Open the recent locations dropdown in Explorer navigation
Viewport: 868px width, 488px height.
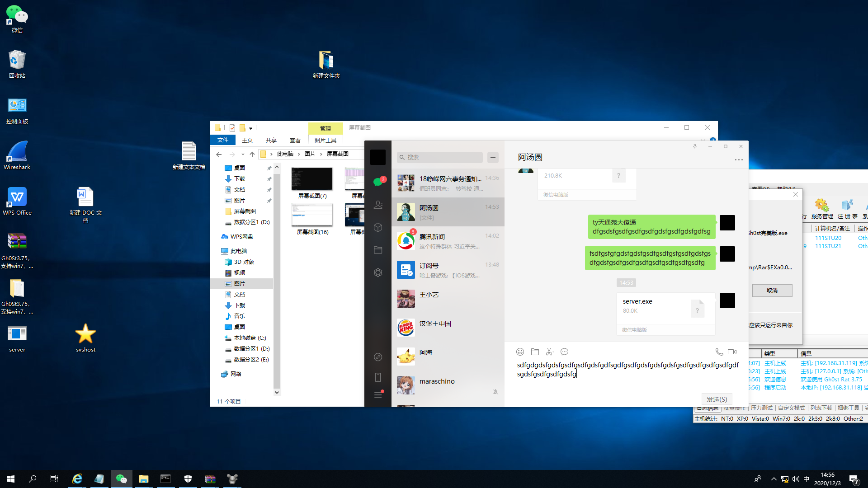(243, 154)
